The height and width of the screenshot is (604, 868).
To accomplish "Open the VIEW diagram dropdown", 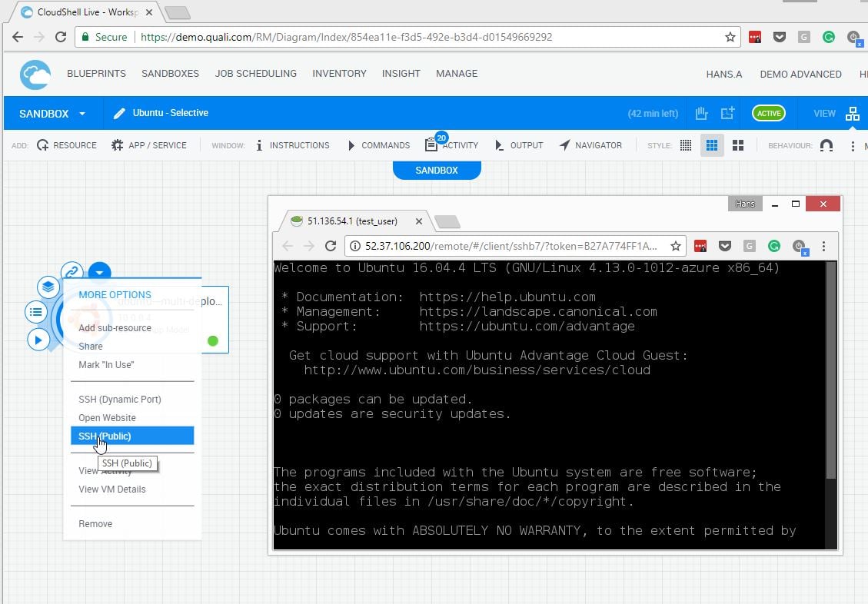I will point(852,113).
